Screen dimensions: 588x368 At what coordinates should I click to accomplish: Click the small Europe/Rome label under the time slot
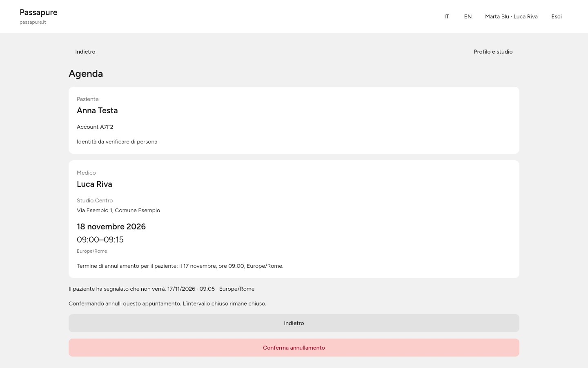point(92,251)
